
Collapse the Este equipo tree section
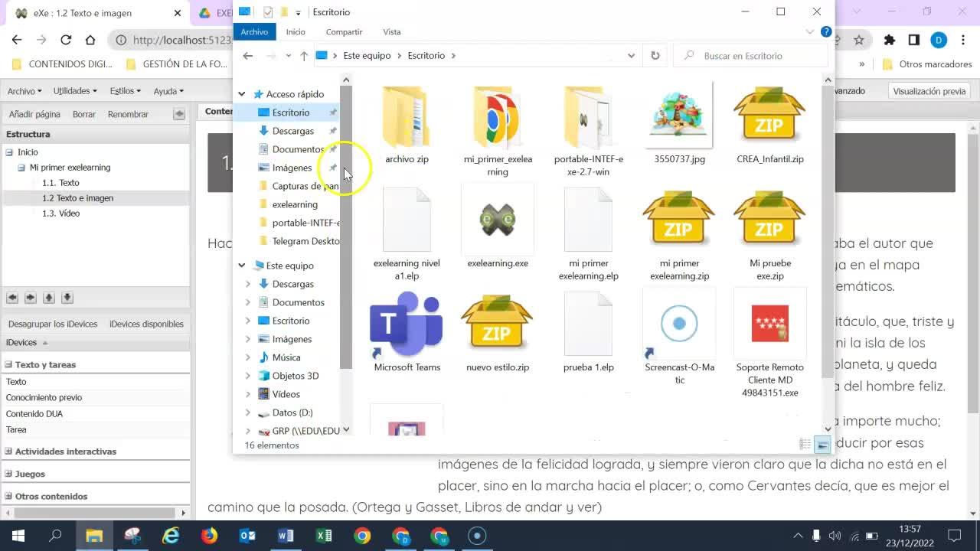tap(242, 266)
